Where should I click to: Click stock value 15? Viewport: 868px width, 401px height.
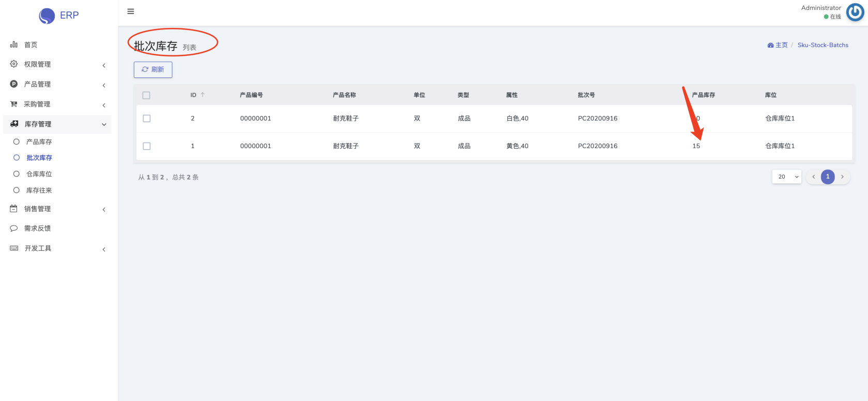(696, 146)
